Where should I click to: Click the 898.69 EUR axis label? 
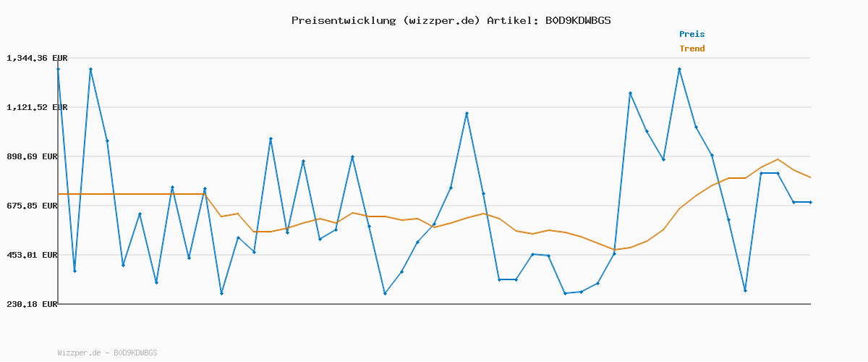40,156
